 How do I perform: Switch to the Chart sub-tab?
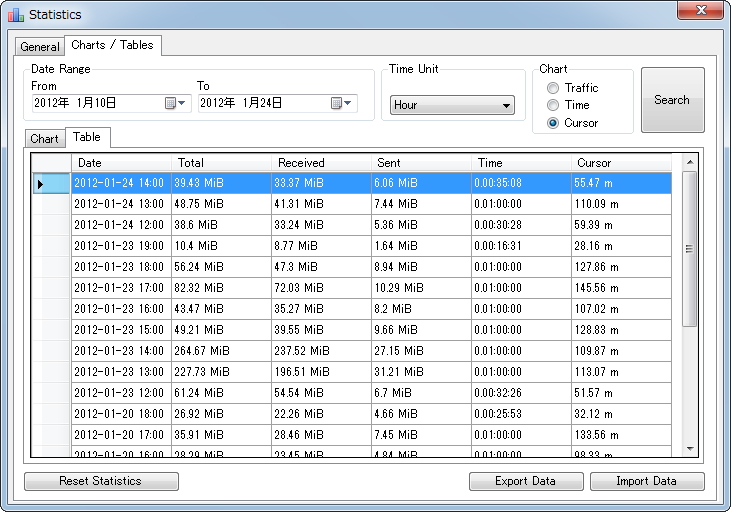tap(44, 138)
